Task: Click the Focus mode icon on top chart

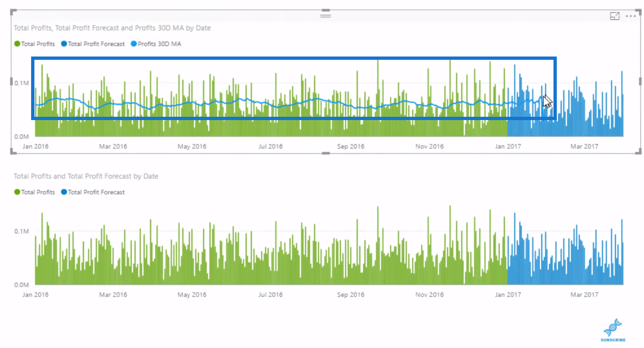Action: pyautogui.click(x=614, y=16)
